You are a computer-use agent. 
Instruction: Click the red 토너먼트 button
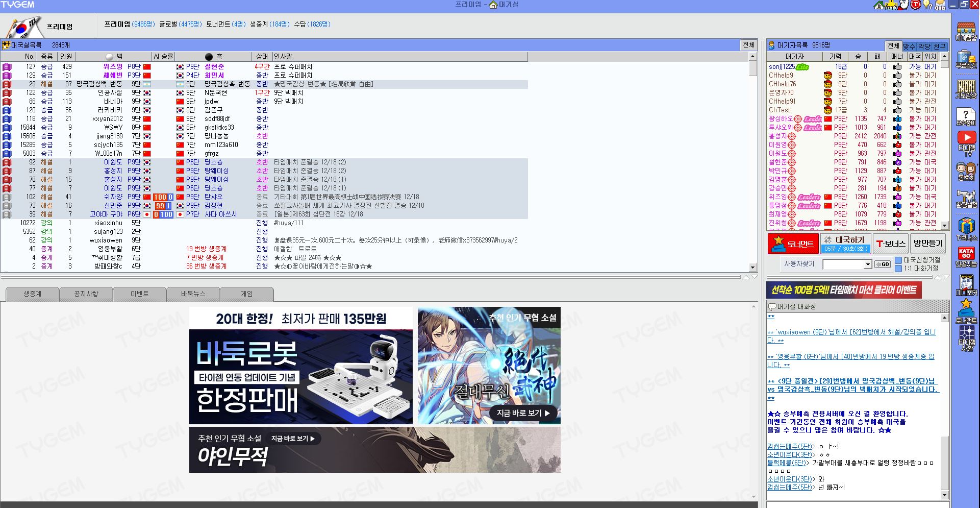pos(793,244)
